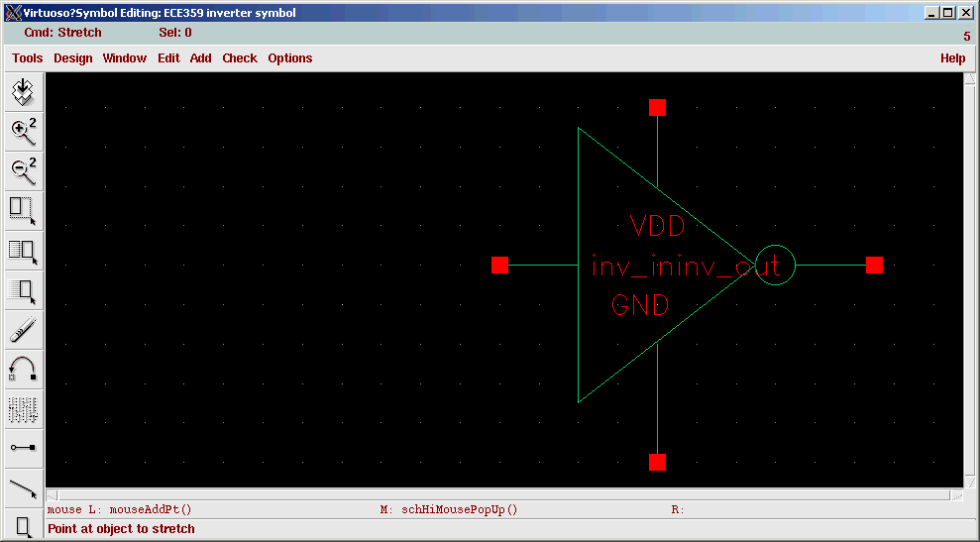Click the 'mouse L: mouseAddPt()' hint

(x=119, y=509)
